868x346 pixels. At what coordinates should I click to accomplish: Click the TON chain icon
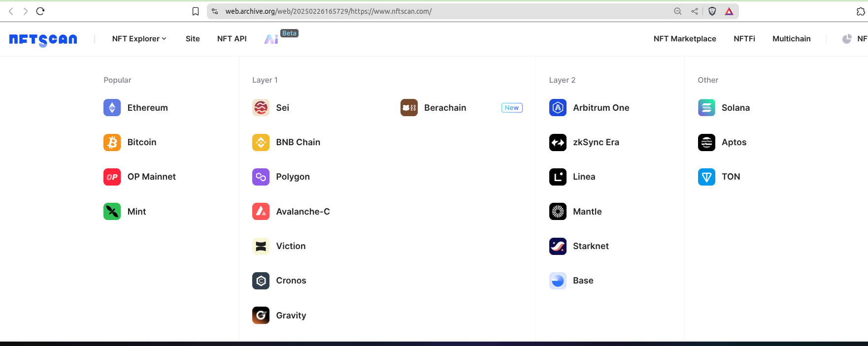click(706, 177)
